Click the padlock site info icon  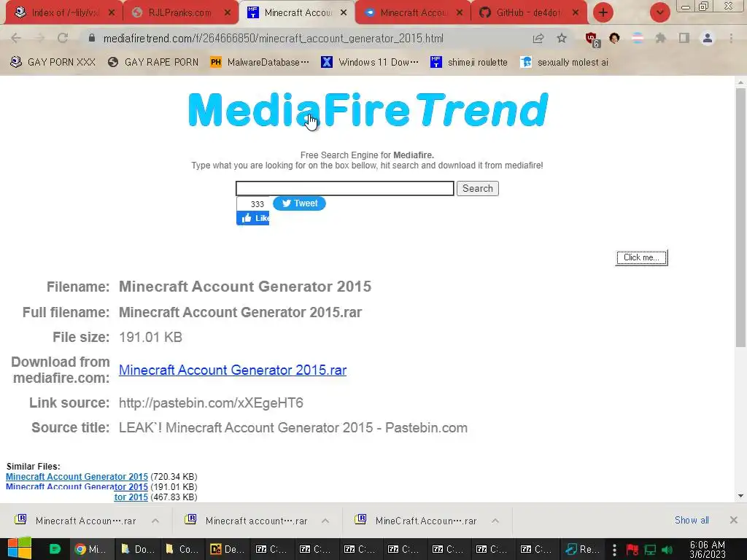click(92, 38)
